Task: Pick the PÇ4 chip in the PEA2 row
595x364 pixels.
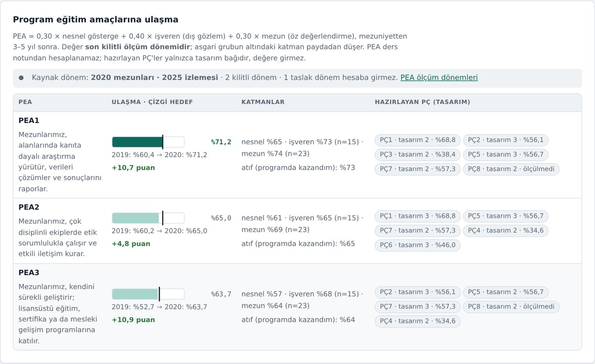Action: [x=506, y=231]
